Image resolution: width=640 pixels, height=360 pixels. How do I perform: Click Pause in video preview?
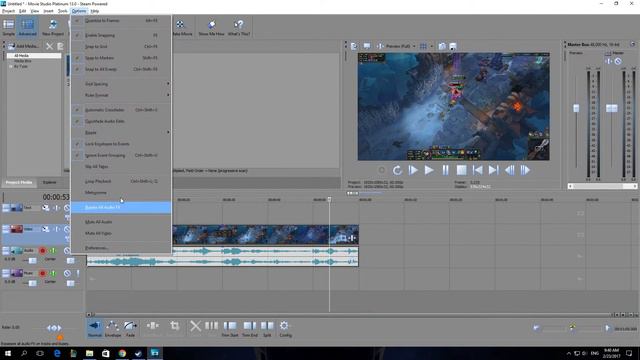pyautogui.click(x=445, y=170)
